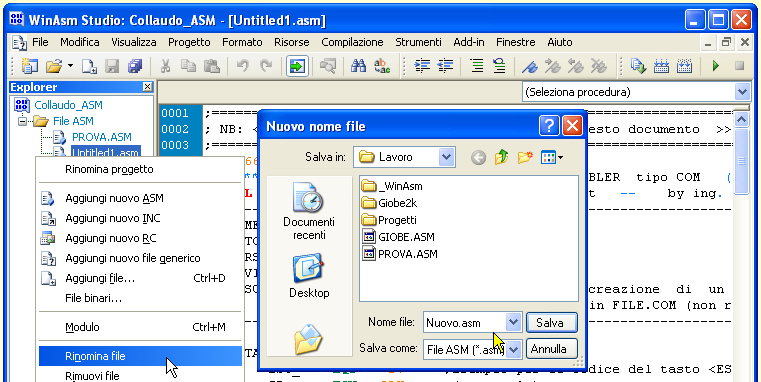Open the Views menu icon in dialog

click(552, 157)
